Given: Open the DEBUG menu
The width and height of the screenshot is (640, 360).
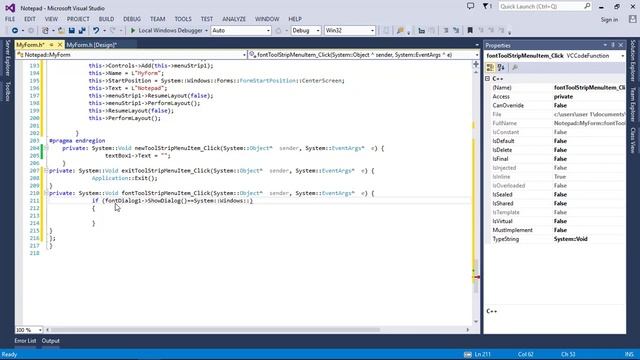Looking at the screenshot, I should [x=132, y=19].
